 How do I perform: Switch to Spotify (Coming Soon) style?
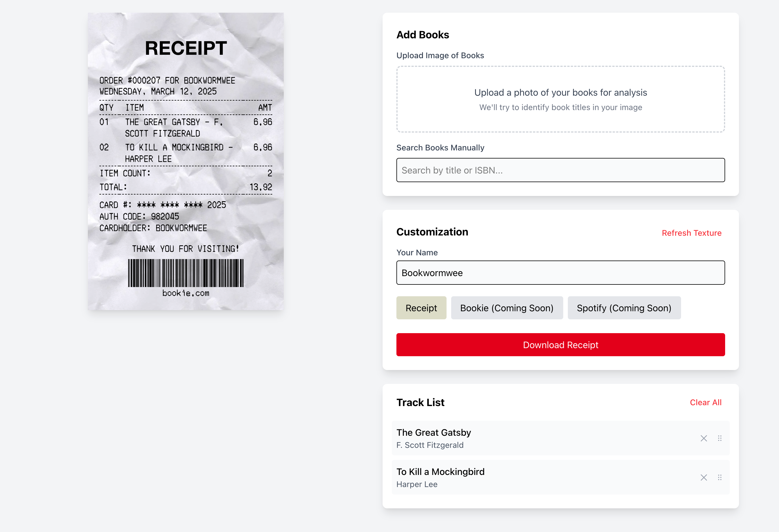624,308
